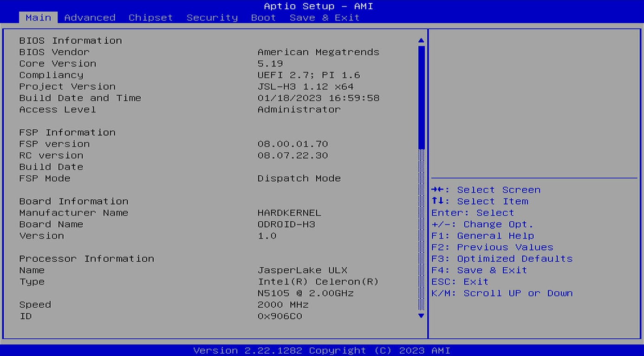644x356 pixels.
Task: Click the 0x906C0 ID value
Action: point(280,316)
